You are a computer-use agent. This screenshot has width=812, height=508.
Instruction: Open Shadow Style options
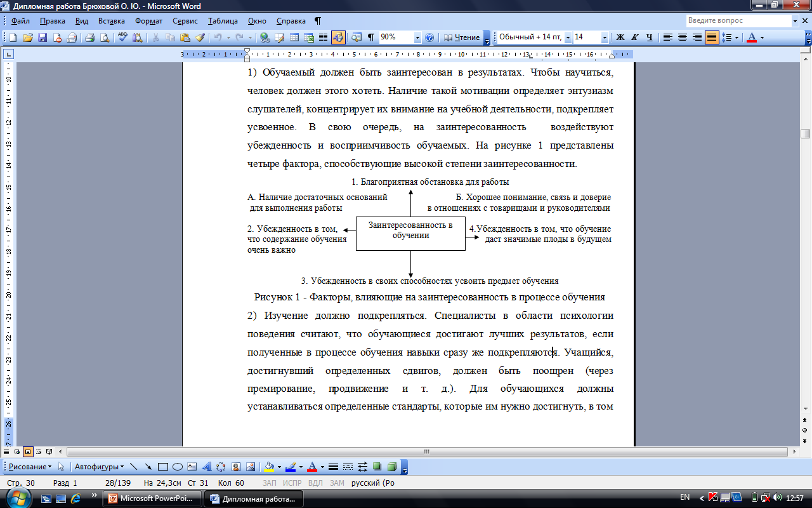click(x=377, y=467)
